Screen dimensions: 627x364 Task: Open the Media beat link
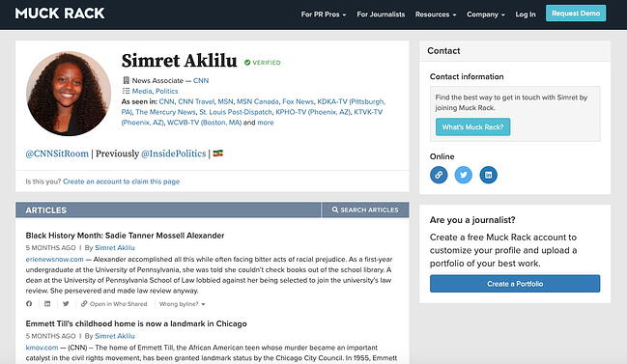pyautogui.click(x=142, y=91)
